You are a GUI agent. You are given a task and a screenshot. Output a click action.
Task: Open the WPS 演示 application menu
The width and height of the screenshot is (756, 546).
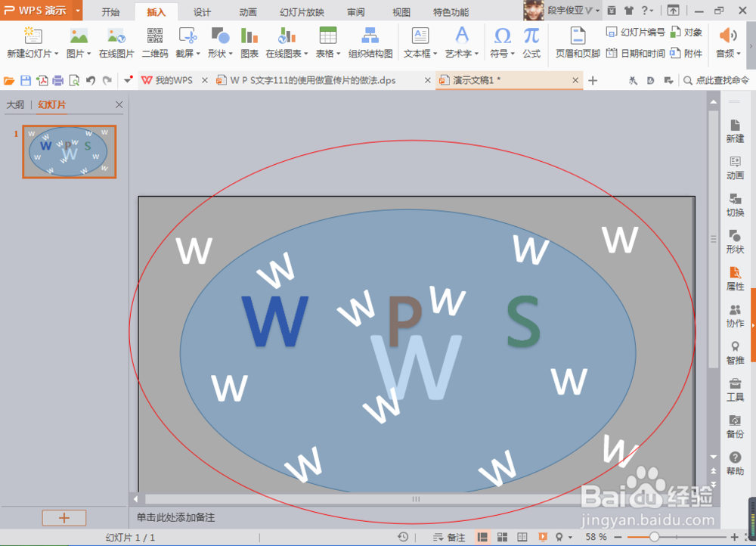[42, 10]
